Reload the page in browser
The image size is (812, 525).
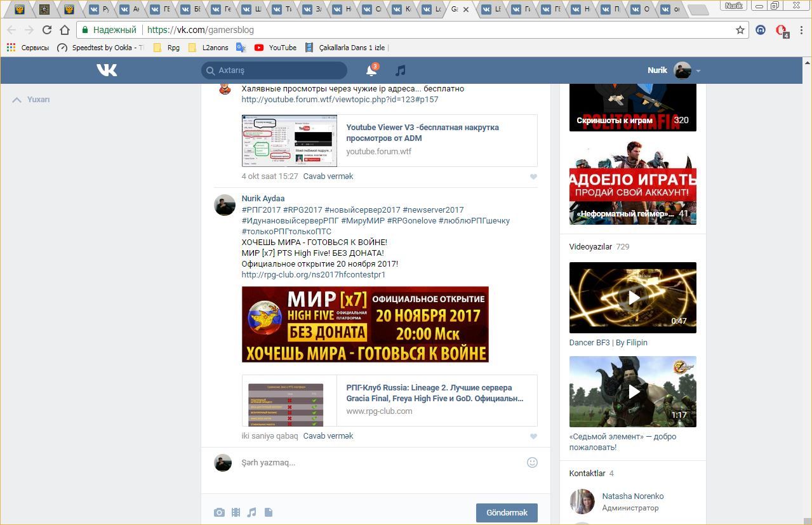(46, 30)
